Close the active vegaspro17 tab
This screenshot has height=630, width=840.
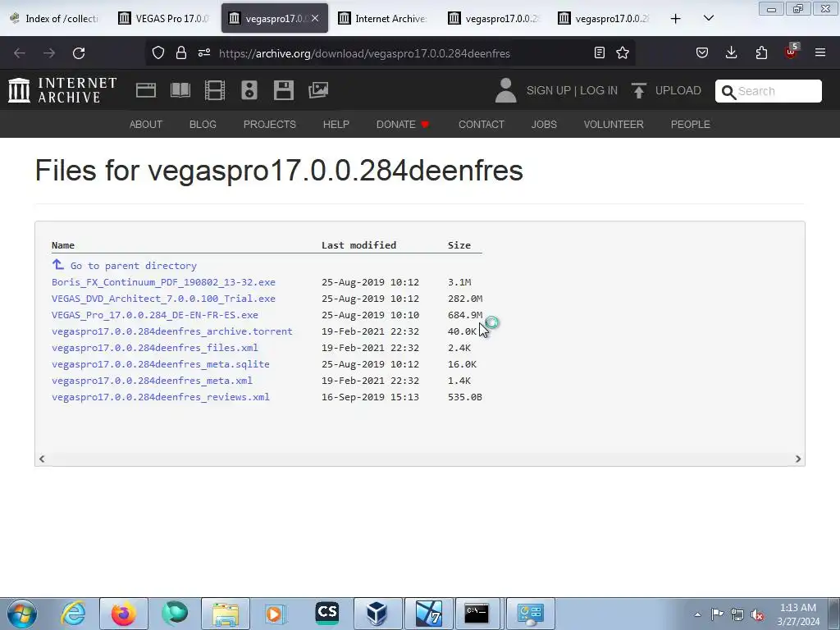315,18
